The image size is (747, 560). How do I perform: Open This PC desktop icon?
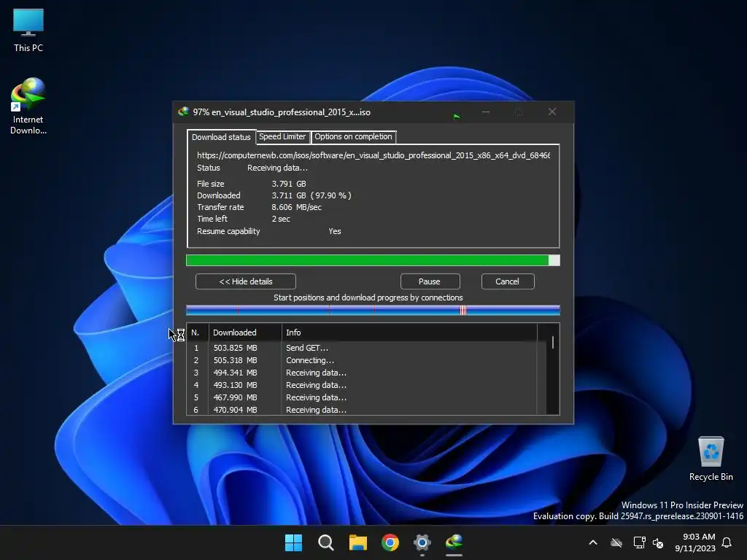point(28,31)
